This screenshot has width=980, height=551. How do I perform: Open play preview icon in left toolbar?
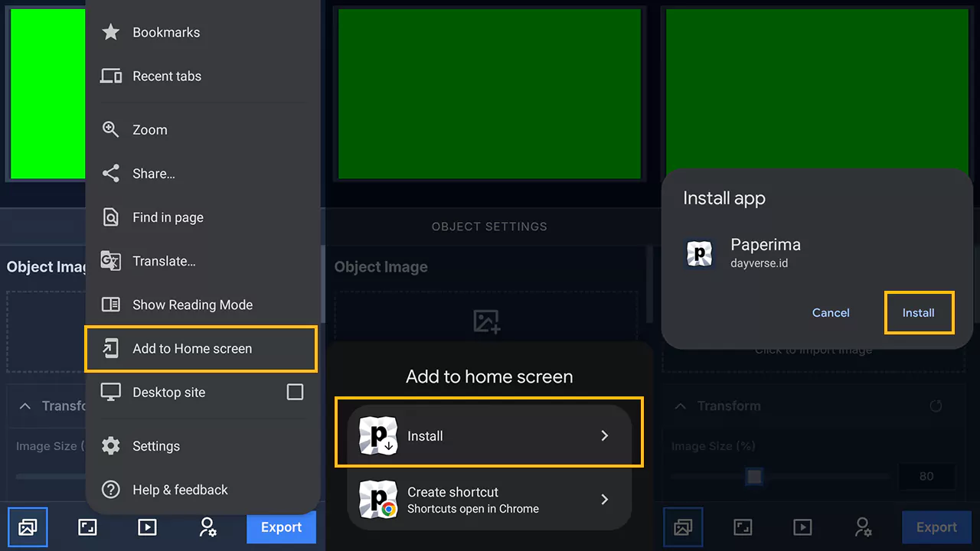pos(147,527)
